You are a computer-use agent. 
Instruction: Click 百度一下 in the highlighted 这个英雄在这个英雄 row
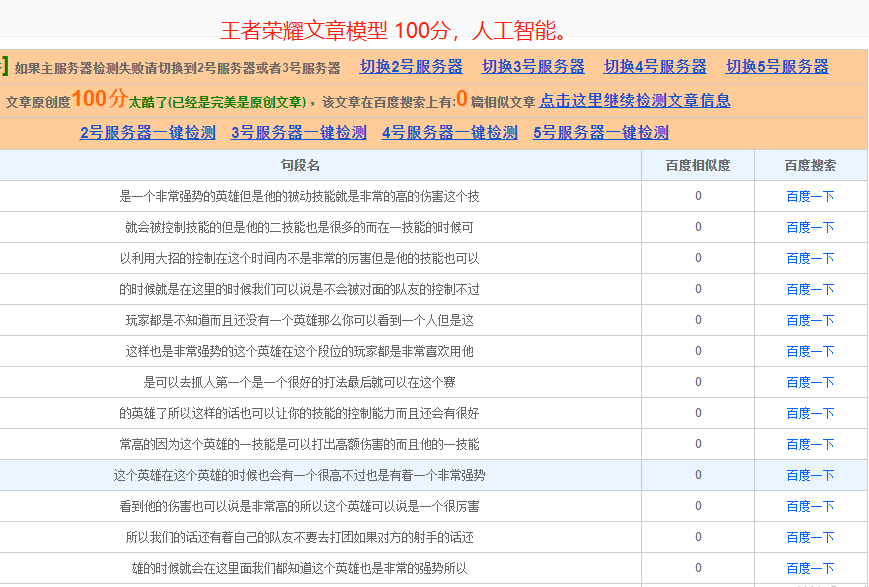point(810,476)
